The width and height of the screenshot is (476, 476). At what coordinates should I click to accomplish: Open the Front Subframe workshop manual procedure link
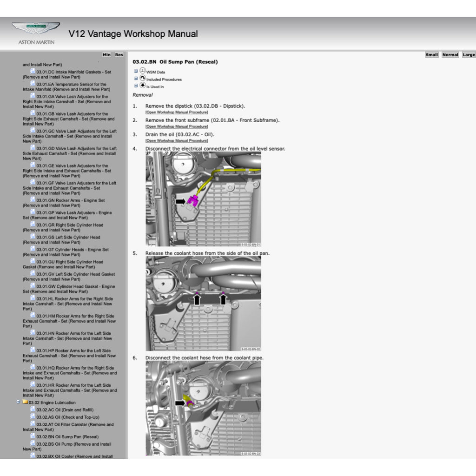(x=177, y=126)
